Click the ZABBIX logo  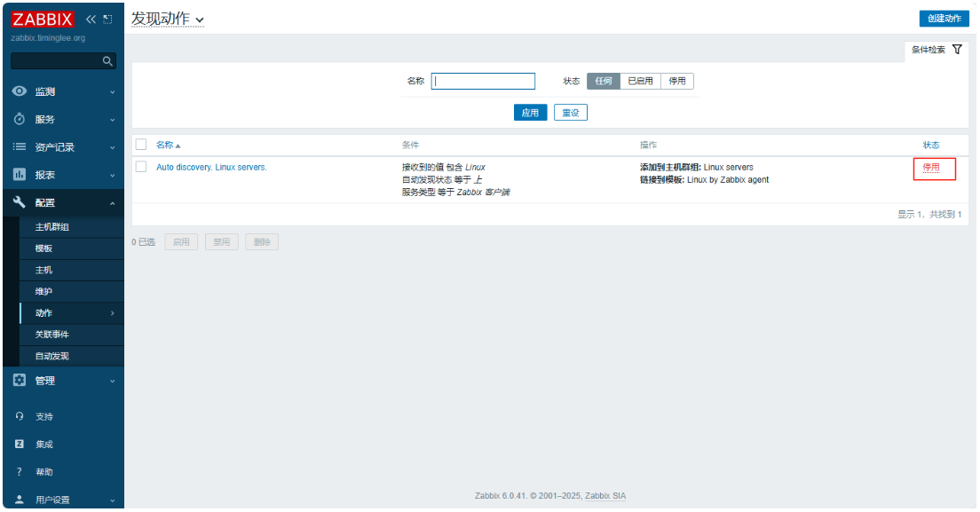pyautogui.click(x=42, y=20)
